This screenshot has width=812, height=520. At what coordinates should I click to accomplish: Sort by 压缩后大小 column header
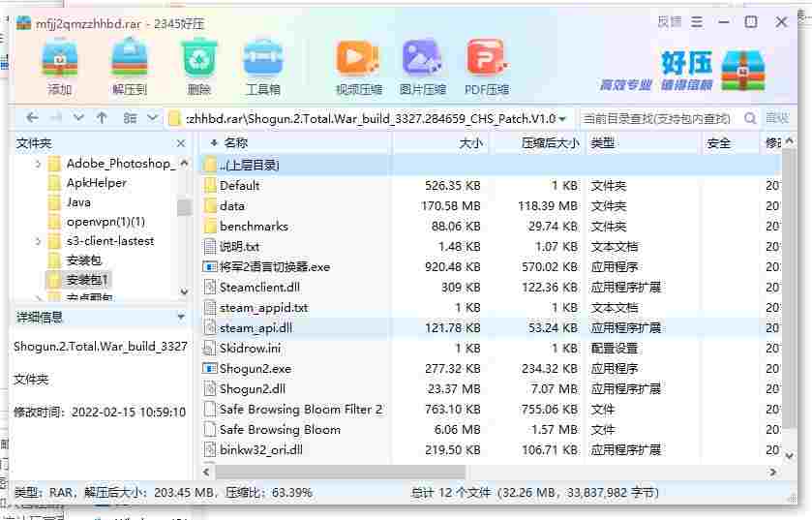(550, 143)
